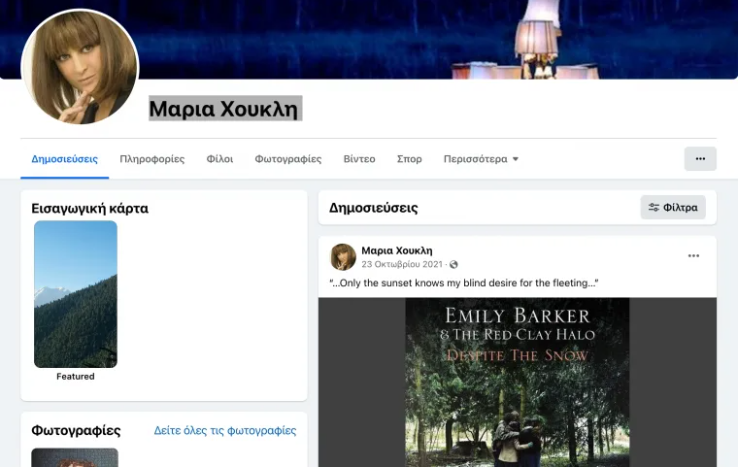Open the Emily Barker album cover image
The height and width of the screenshot is (472, 738).
pyautogui.click(x=517, y=380)
